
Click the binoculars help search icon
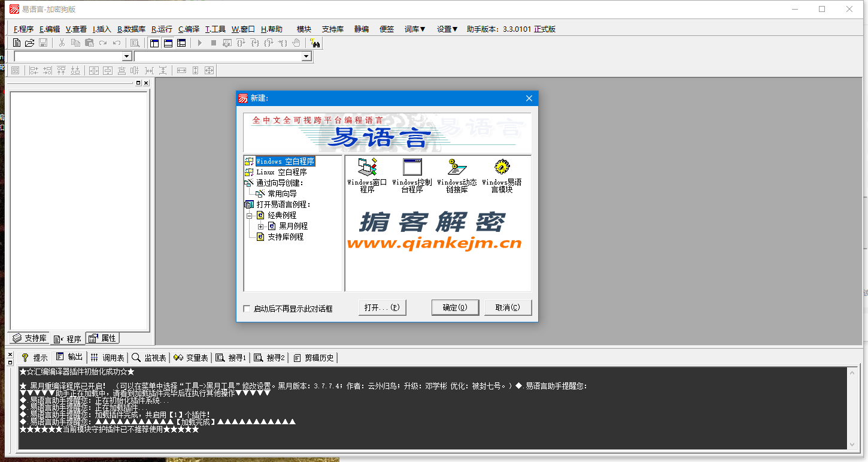(315, 43)
